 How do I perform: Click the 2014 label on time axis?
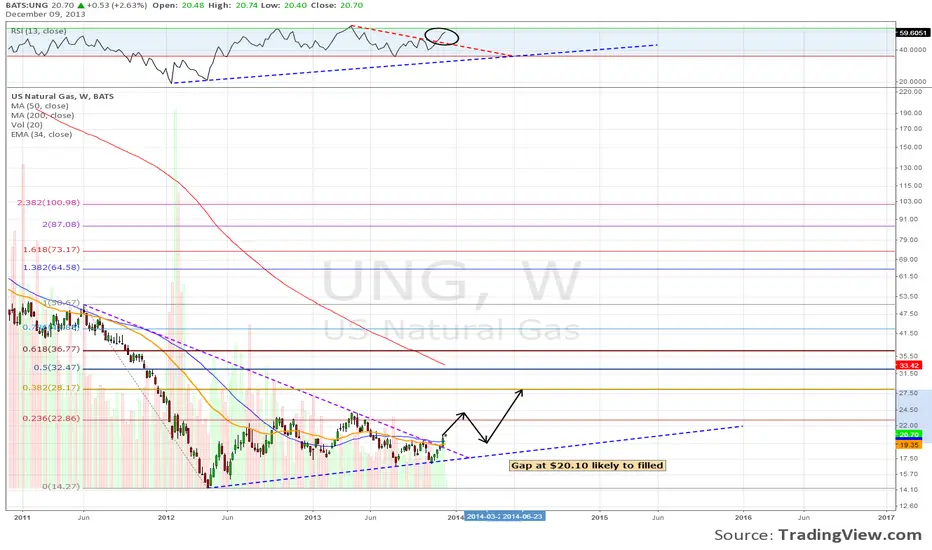[456, 517]
